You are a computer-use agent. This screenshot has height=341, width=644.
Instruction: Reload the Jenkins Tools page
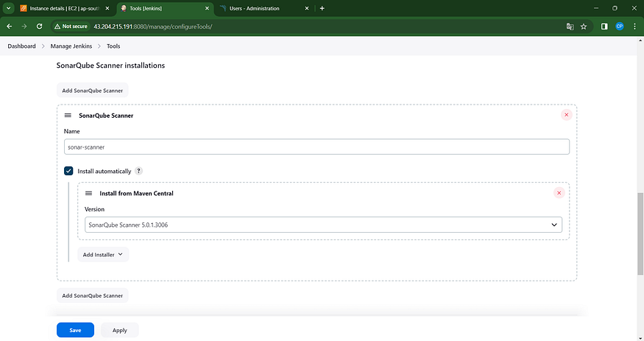(x=40, y=27)
